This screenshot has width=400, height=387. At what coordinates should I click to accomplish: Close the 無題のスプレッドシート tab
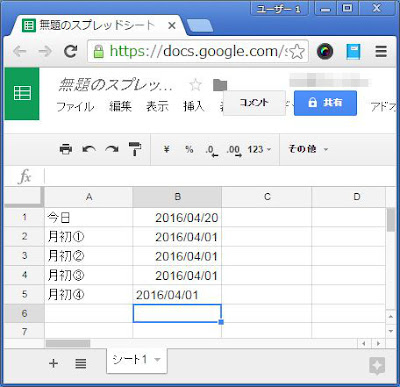pos(172,26)
